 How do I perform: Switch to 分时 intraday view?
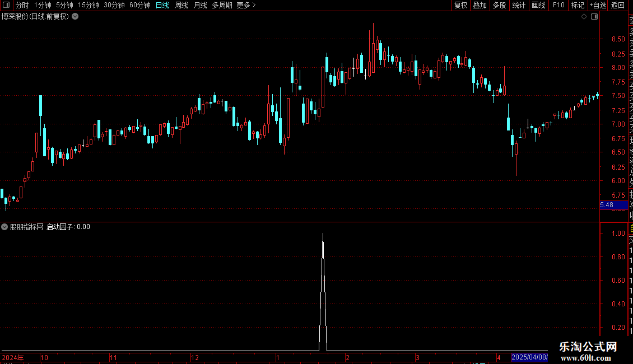click(x=22, y=5)
